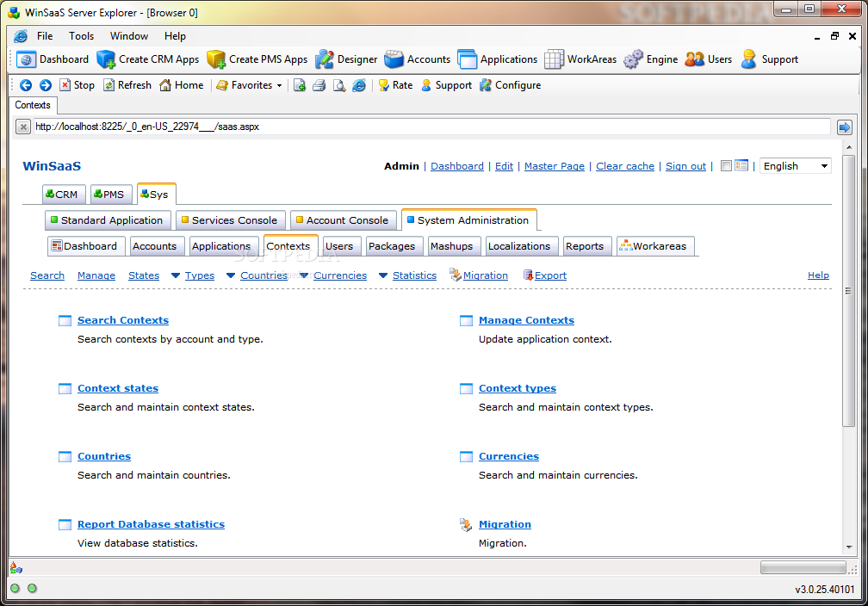Viewport: 868px width, 606px height.
Task: Open the Account Console tab
Action: 344,220
